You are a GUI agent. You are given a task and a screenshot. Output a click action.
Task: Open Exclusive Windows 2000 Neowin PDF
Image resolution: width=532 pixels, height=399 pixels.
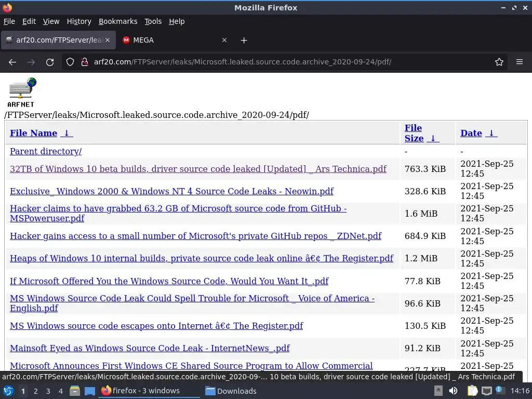tap(171, 191)
